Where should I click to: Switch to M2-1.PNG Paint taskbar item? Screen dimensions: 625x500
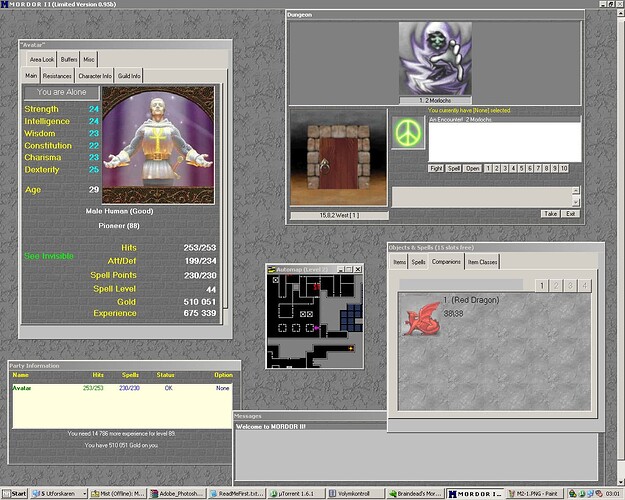535,494
